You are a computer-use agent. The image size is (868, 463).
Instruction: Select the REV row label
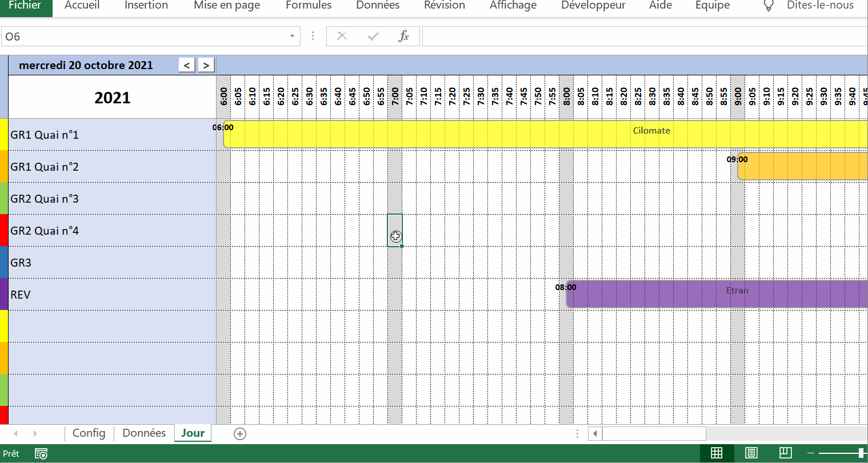(113, 295)
